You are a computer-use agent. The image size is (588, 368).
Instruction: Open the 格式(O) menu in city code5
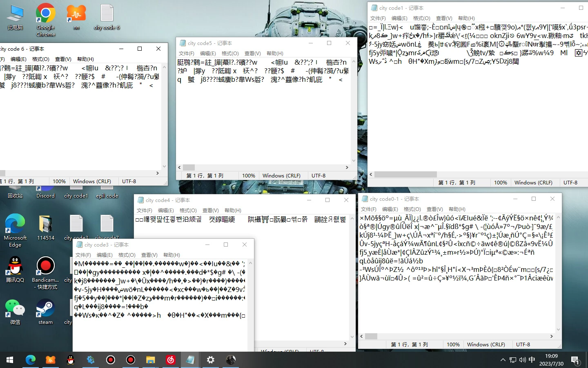(230, 53)
